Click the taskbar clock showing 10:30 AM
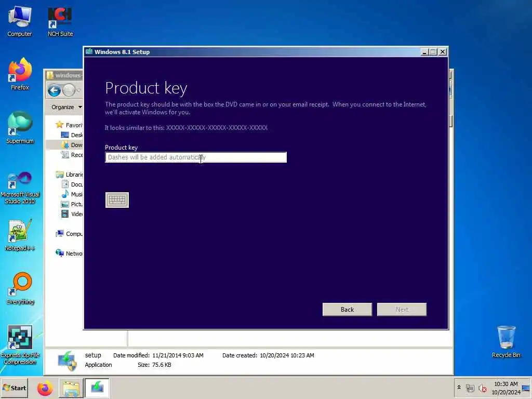The width and height of the screenshot is (532, 399). point(506,388)
